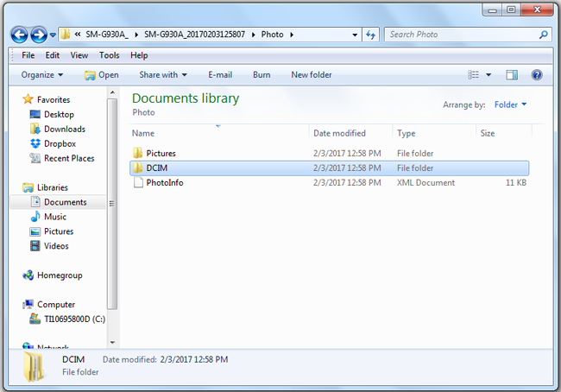Open the View menu
Image resolution: width=561 pixels, height=392 pixels.
(79, 55)
